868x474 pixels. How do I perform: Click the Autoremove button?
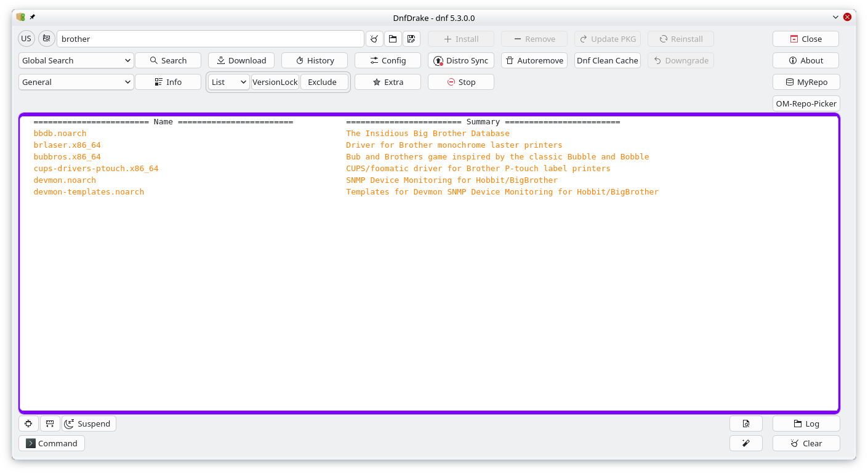(534, 60)
